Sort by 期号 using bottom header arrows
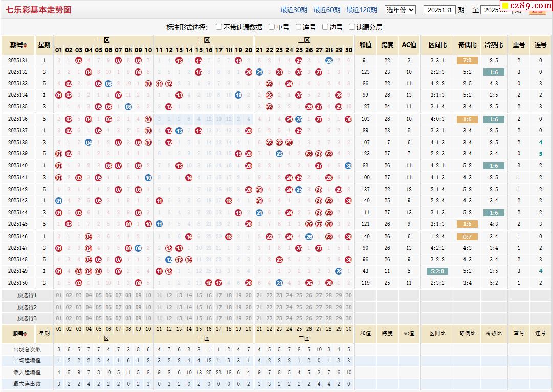This screenshot has height=392, width=553. click(25, 334)
